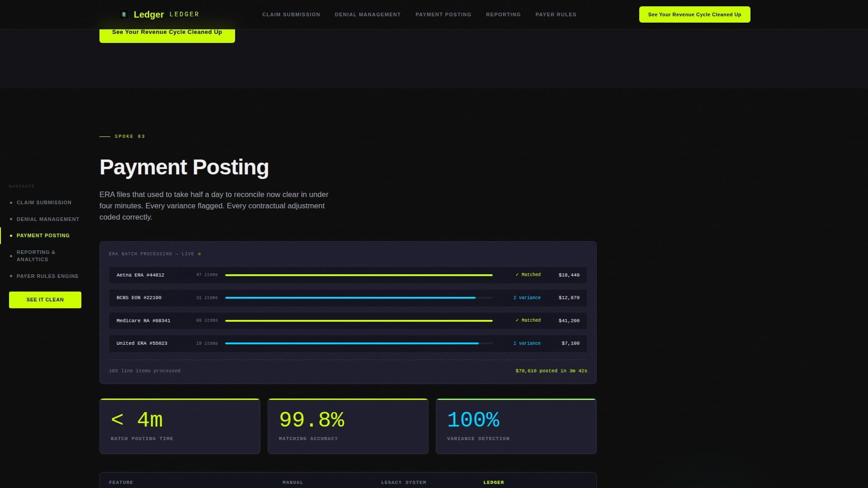Viewport: 868px width, 488px height.
Task: Click the Ledger logo icon
Action: [x=124, y=14]
